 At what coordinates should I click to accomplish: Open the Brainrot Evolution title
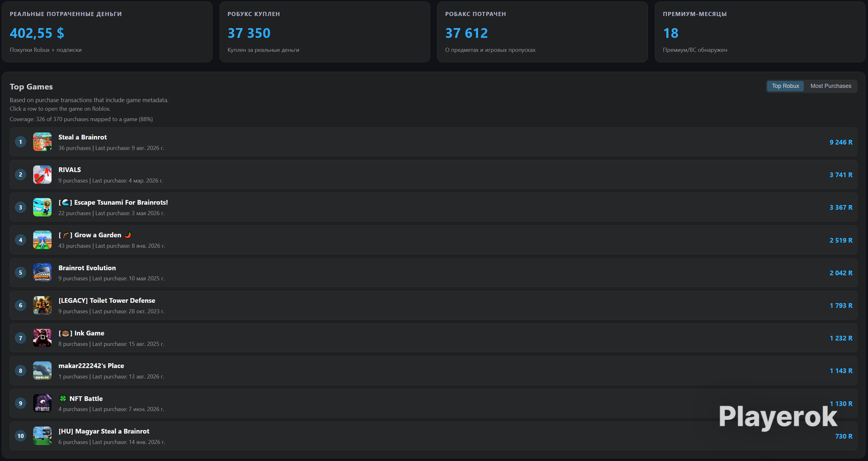tap(87, 268)
